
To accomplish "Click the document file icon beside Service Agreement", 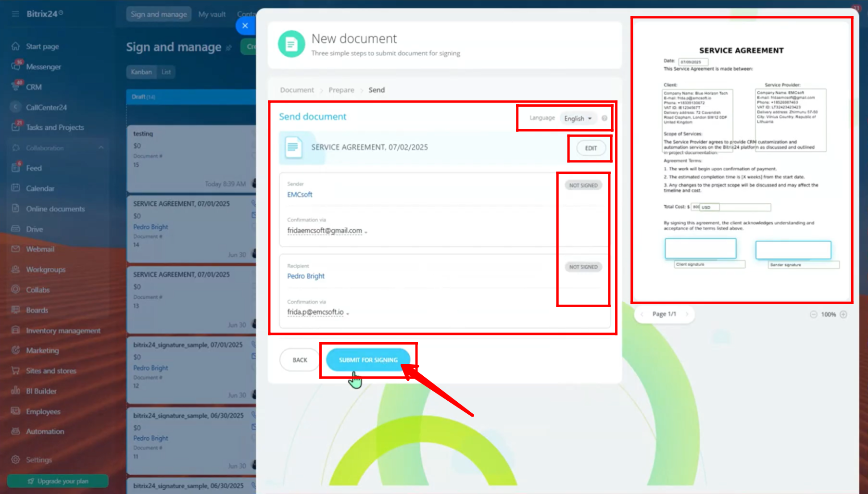I will [293, 147].
